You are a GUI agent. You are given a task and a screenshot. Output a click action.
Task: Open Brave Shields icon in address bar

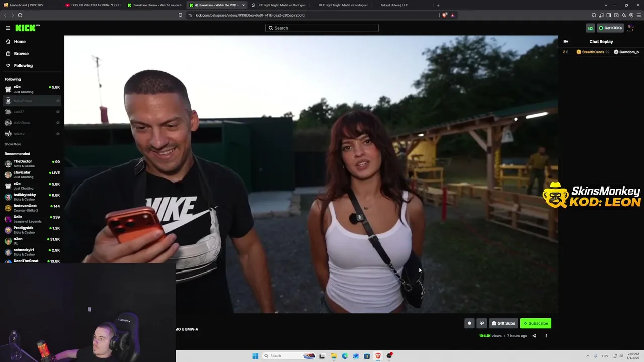click(445, 15)
